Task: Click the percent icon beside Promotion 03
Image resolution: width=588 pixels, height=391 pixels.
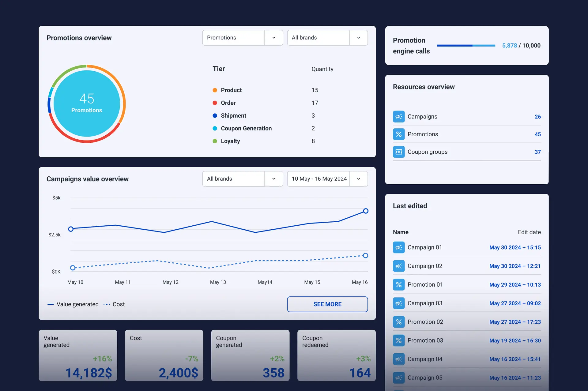Action: 398,340
